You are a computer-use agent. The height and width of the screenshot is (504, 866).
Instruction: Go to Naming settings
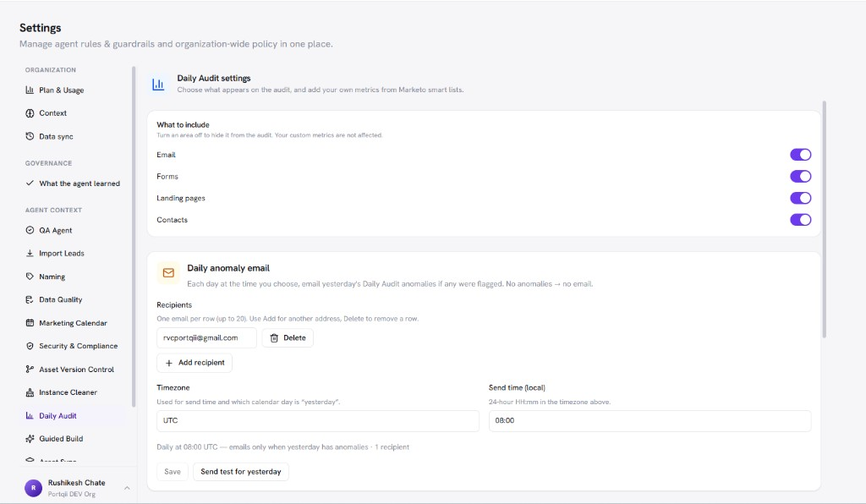click(72, 277)
